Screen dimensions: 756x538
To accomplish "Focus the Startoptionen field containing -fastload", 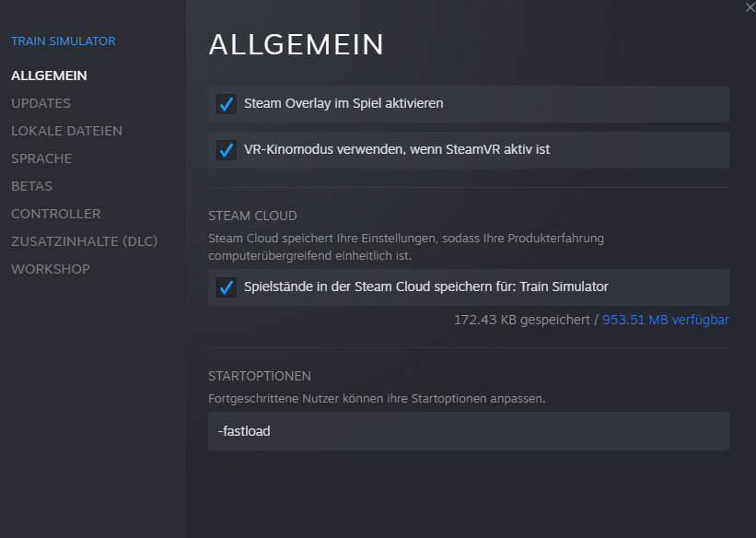I will (x=468, y=431).
